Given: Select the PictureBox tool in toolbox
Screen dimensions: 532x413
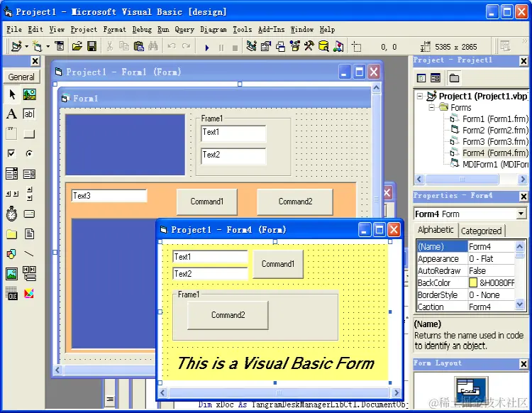Looking at the screenshot, I should [x=30, y=94].
